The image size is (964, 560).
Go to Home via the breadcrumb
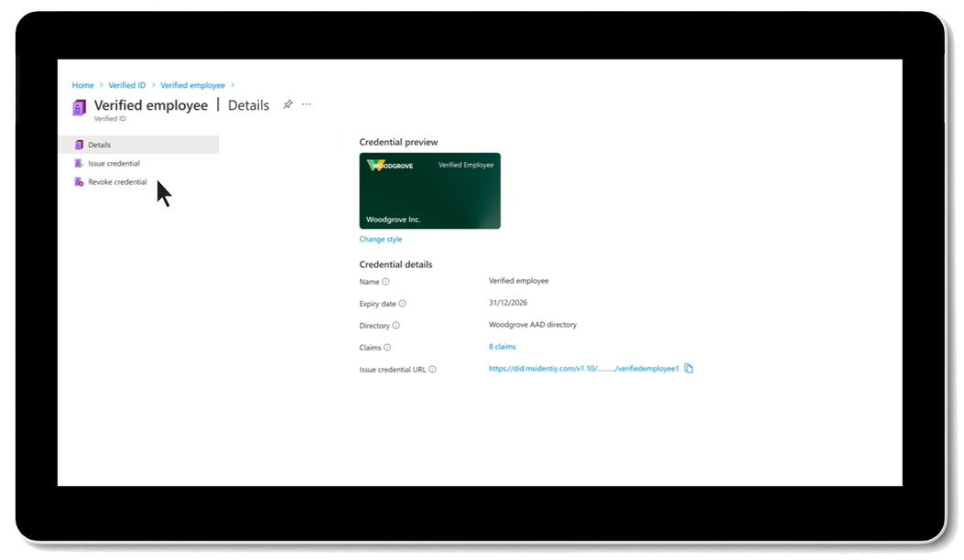82,85
